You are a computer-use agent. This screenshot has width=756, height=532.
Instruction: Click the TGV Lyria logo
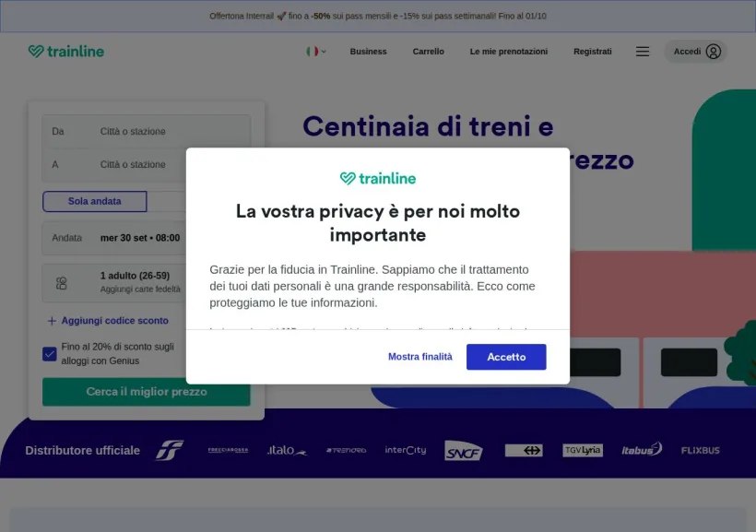(583, 450)
